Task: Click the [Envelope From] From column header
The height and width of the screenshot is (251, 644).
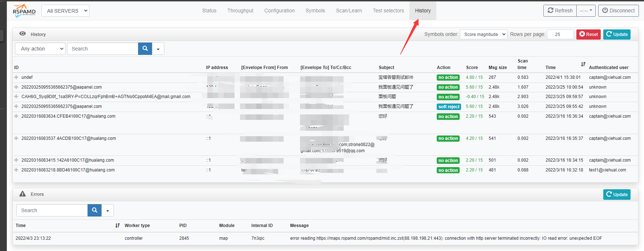Action: (264, 68)
